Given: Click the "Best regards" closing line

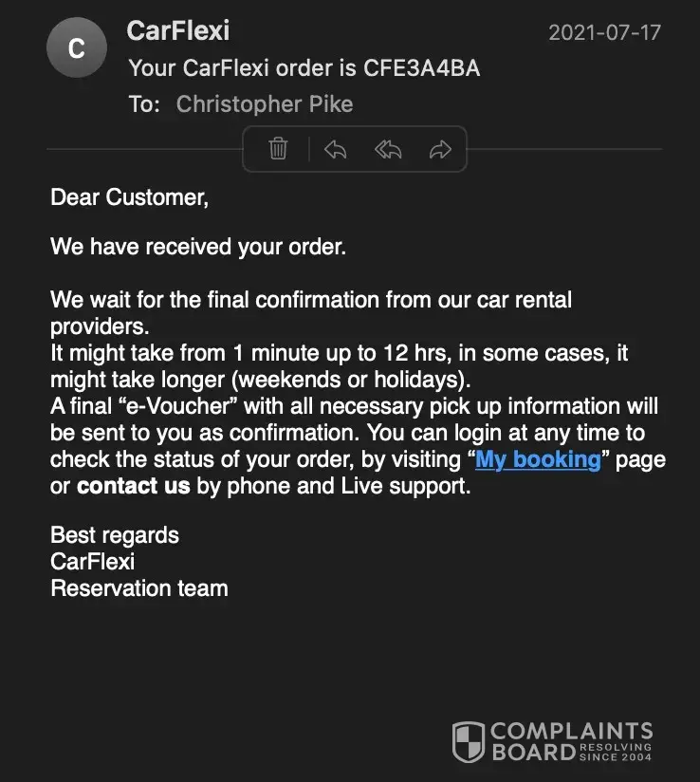Looking at the screenshot, I should (115, 535).
